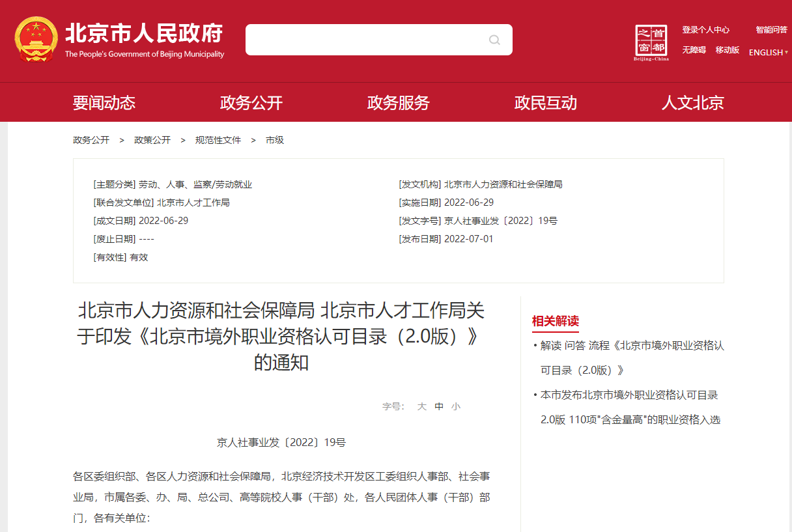Open the 政务公开 navigation menu
The height and width of the screenshot is (532, 792).
tap(251, 102)
